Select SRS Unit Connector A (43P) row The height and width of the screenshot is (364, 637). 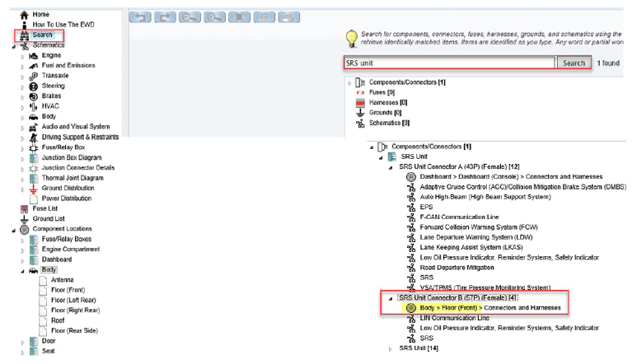pyautogui.click(x=459, y=167)
